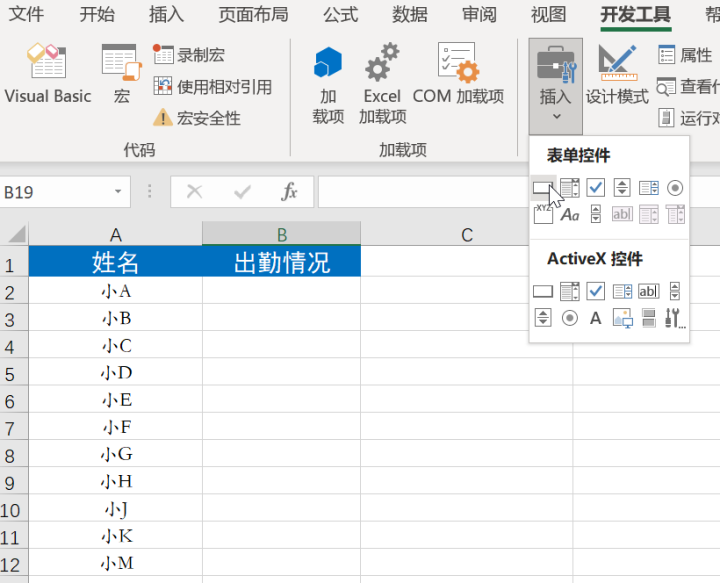This screenshot has width=720, height=583.
Task: Select ActiveX Scroll Bar icon
Action: pos(675,291)
